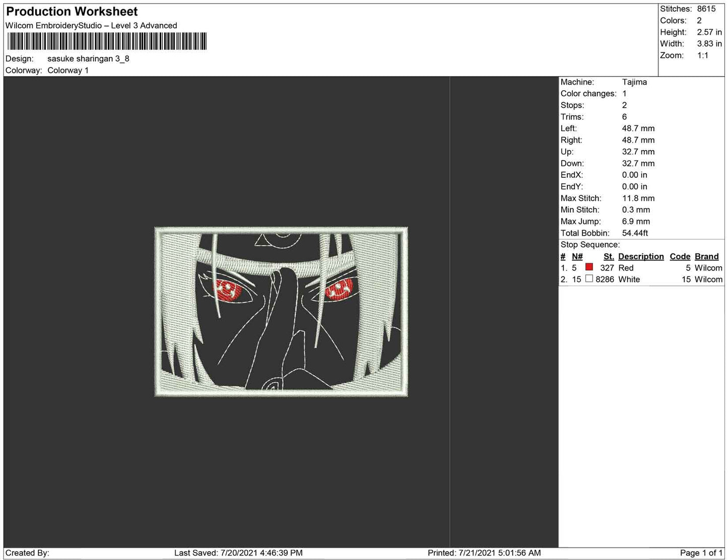This screenshot has width=728, height=560.
Task: Click the barcode under the worksheet title
Action: (107, 41)
